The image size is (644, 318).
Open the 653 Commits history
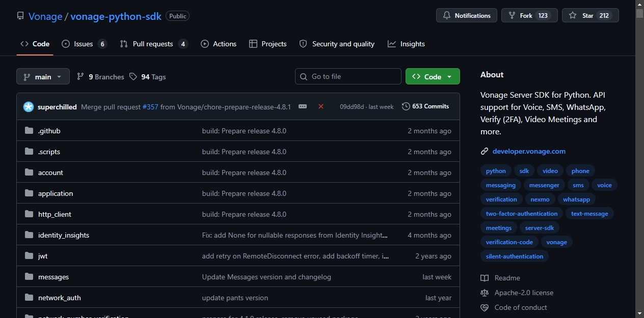coord(425,106)
